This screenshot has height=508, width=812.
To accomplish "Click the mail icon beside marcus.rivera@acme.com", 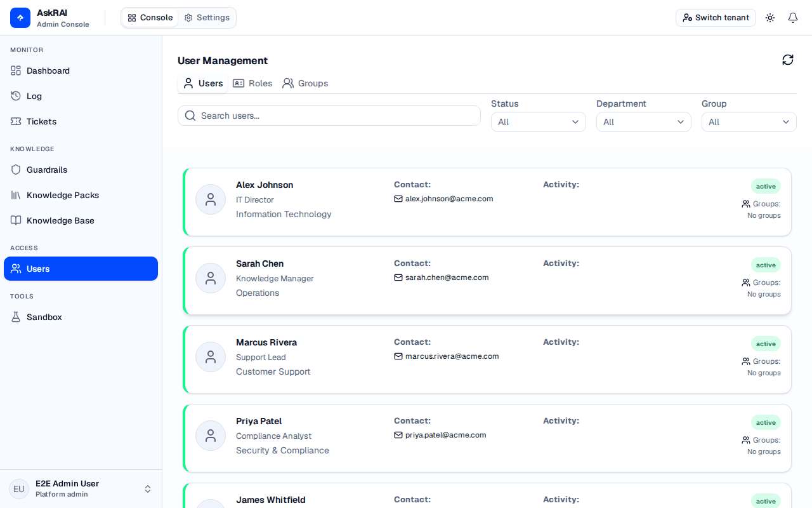I will (x=398, y=356).
